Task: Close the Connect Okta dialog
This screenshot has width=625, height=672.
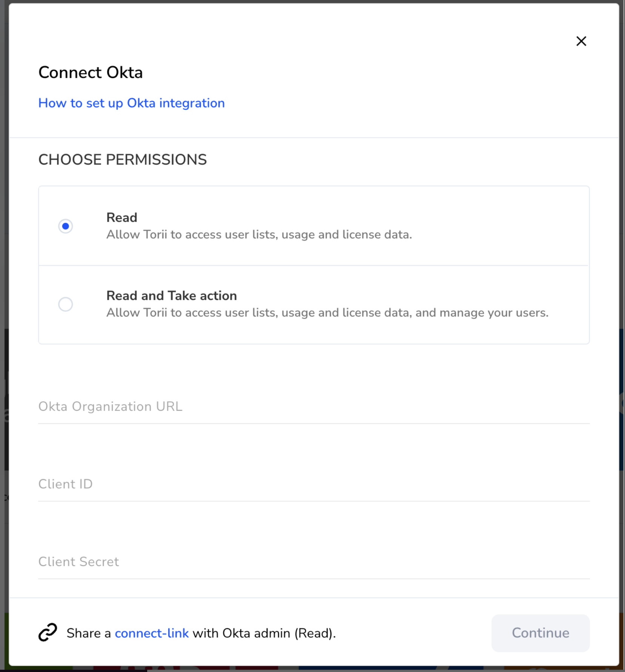Action: pyautogui.click(x=581, y=41)
